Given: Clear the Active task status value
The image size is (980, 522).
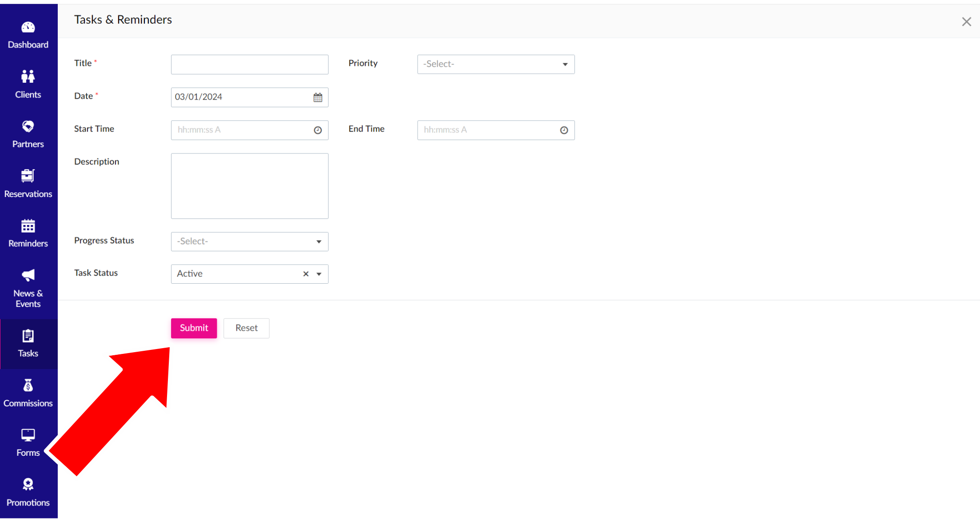Looking at the screenshot, I should click(306, 274).
